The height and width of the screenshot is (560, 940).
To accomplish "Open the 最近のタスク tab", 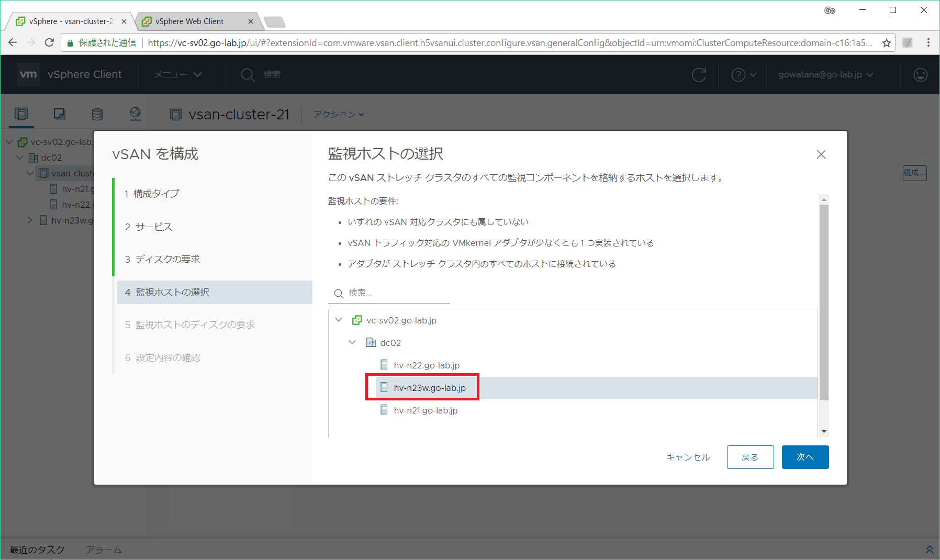I will 37,550.
